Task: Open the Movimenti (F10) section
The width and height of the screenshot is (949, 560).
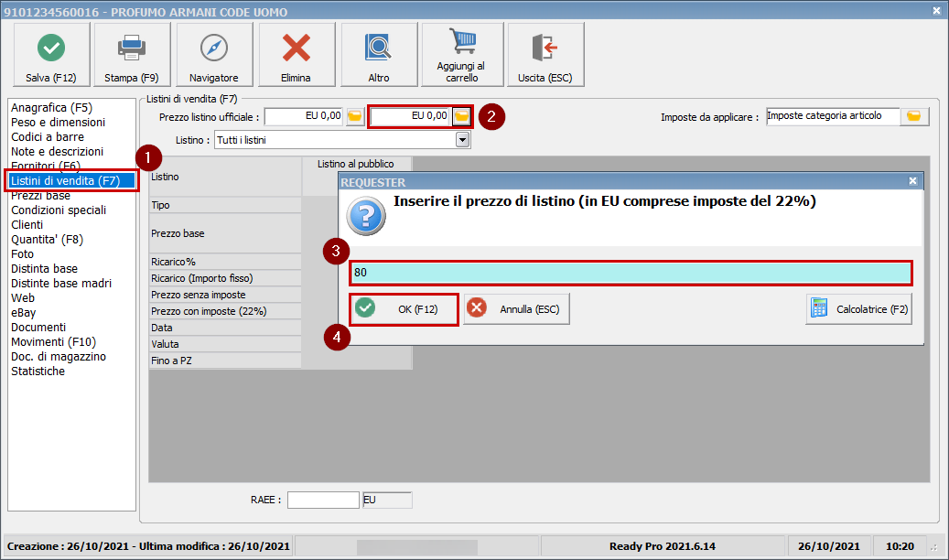Action: pos(53,342)
